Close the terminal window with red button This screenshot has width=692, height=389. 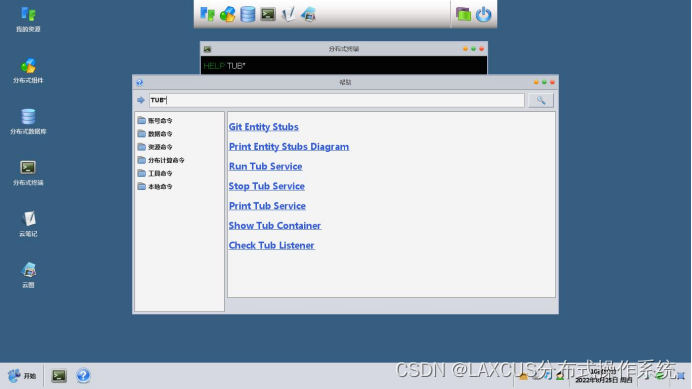(x=481, y=49)
